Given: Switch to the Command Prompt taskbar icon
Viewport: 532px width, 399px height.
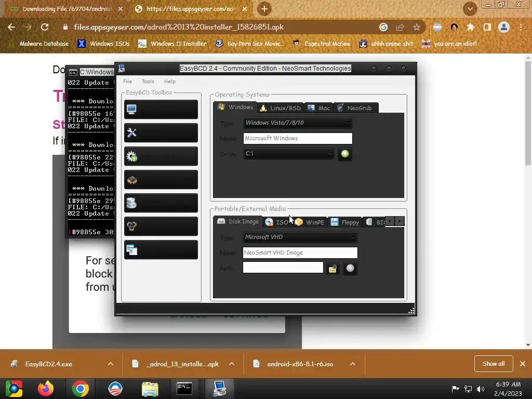Looking at the screenshot, I should coord(184,389).
